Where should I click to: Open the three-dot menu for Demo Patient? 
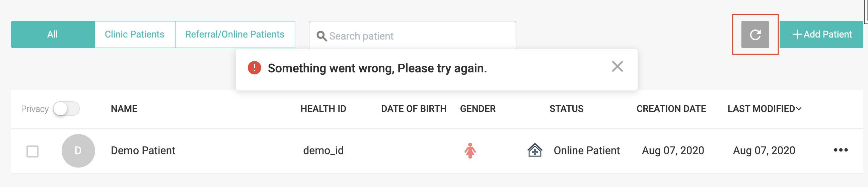pyautogui.click(x=840, y=150)
